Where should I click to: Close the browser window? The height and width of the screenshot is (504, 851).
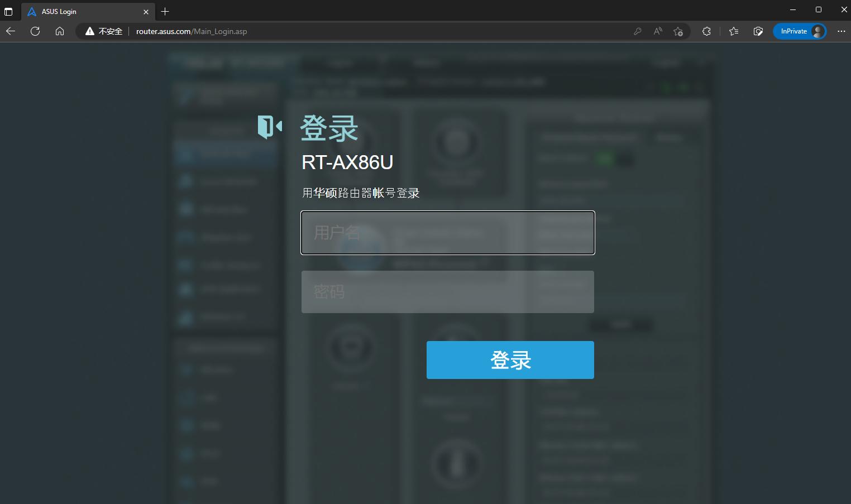(844, 9)
